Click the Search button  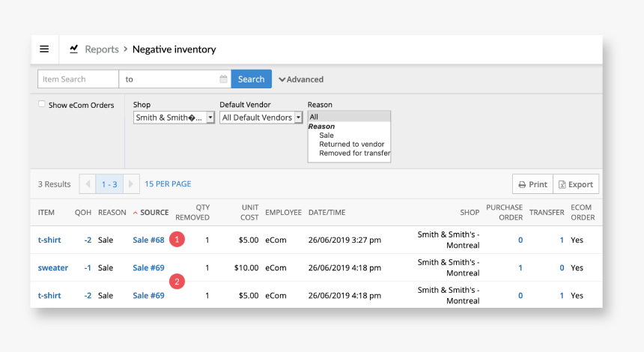coord(251,79)
